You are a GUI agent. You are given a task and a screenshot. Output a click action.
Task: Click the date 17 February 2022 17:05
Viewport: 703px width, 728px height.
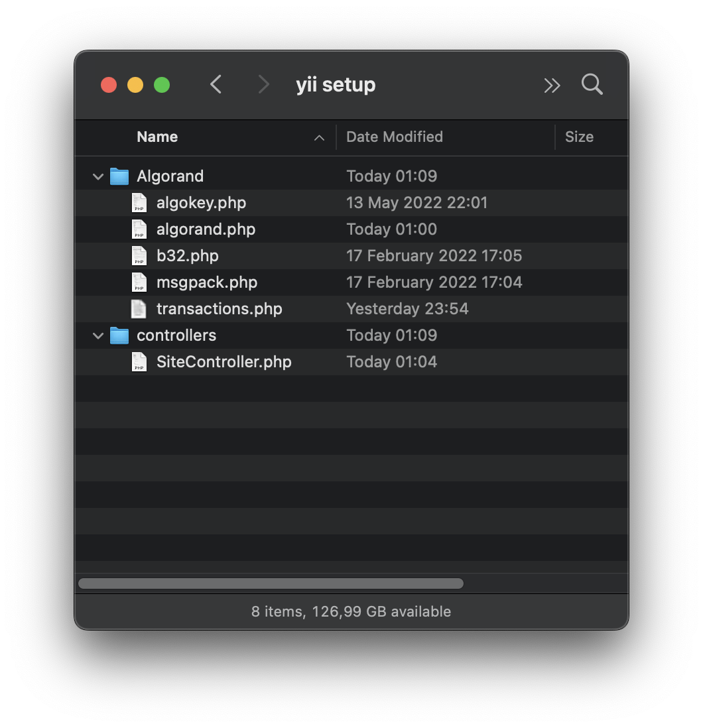(x=434, y=256)
